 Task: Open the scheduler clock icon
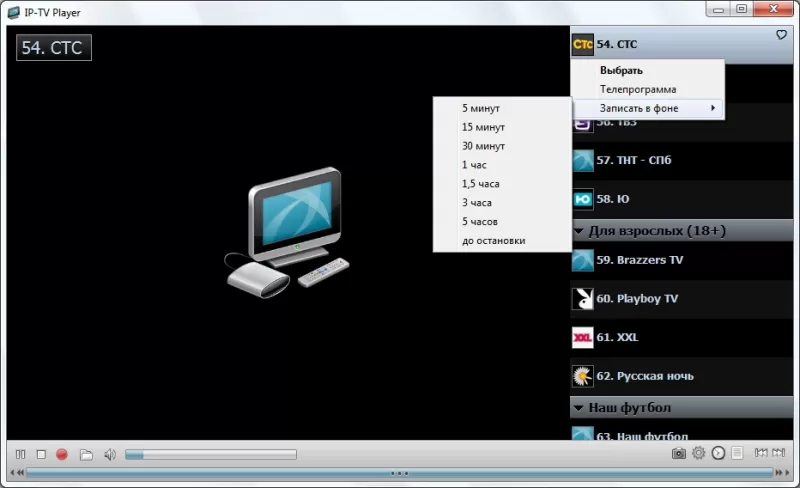718,453
